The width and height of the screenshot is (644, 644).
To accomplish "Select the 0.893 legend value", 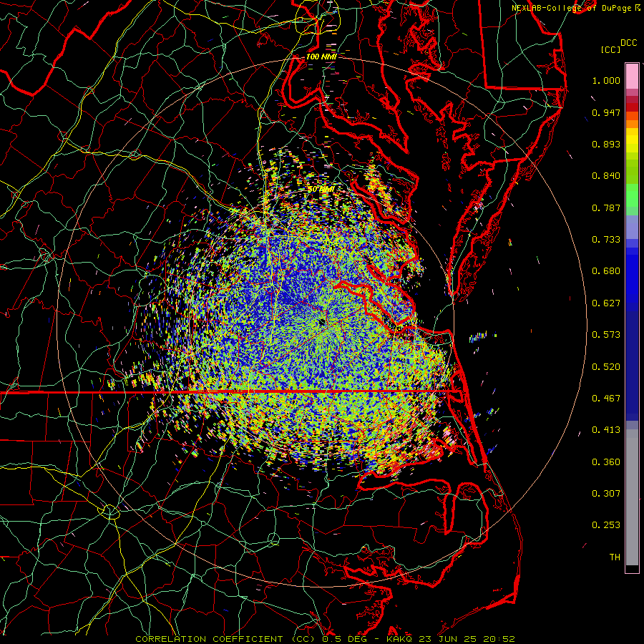I will (606, 144).
